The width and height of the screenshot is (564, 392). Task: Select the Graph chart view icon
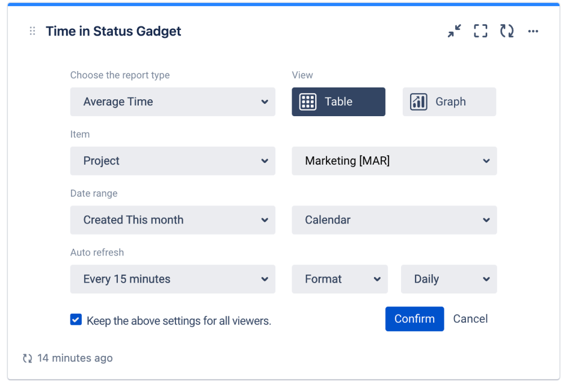pyautogui.click(x=418, y=102)
